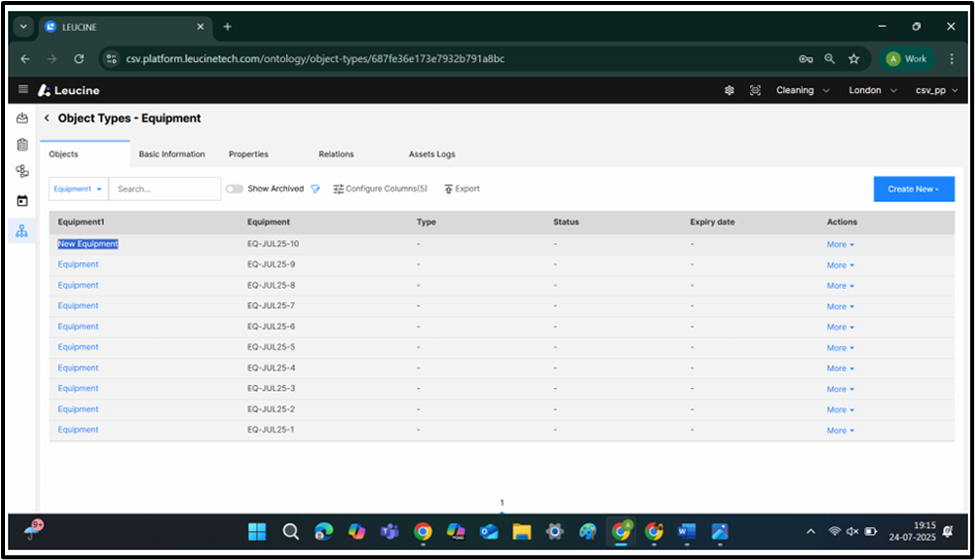Open the Assets Logs tab

point(432,154)
